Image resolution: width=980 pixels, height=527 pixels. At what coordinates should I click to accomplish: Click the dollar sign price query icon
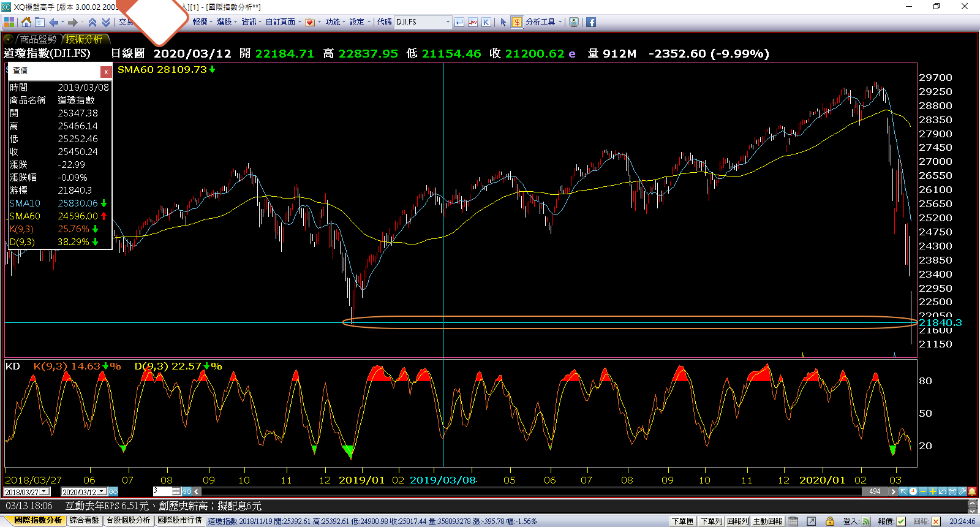pos(517,22)
